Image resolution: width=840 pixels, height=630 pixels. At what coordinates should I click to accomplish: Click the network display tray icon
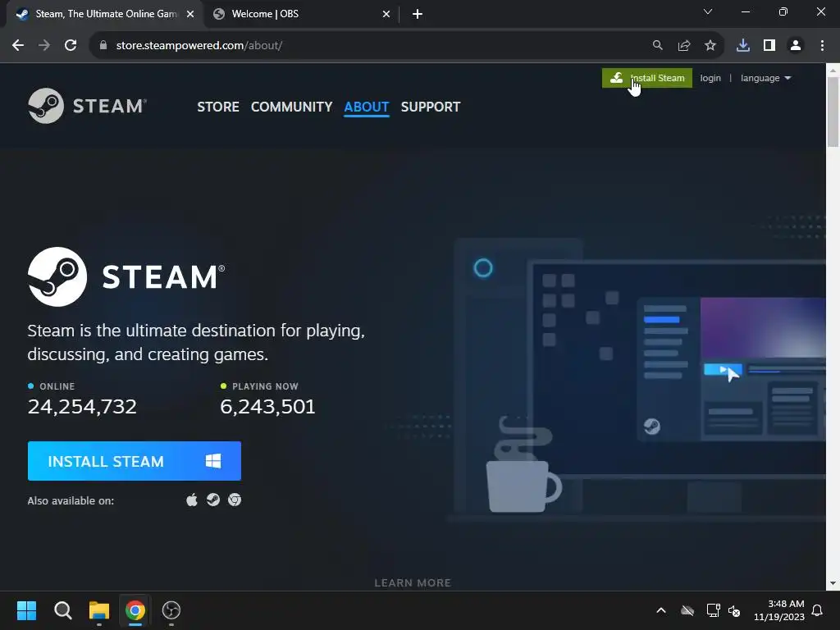713,610
